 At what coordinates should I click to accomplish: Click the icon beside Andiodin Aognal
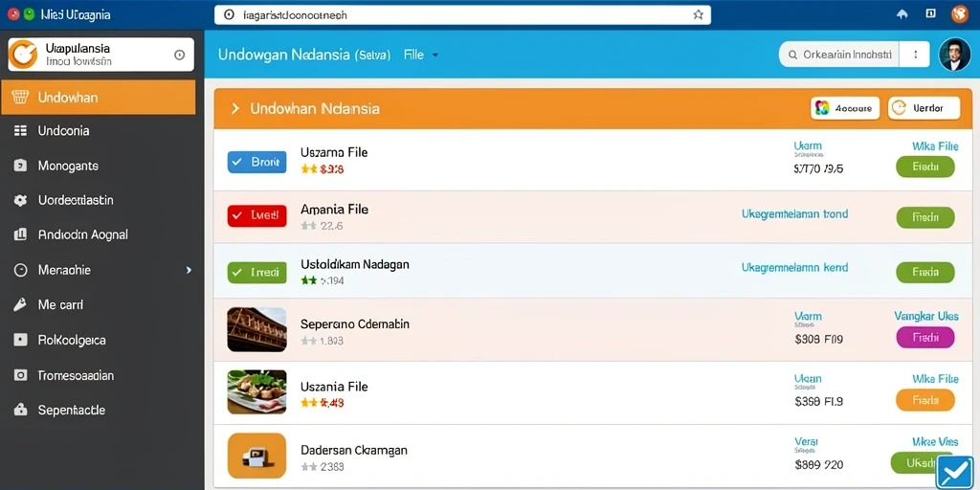pos(20,234)
